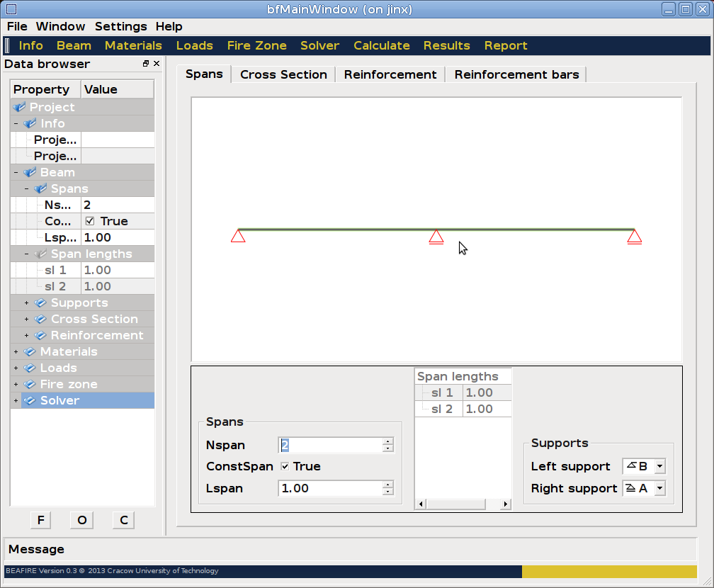Close the Data browser panel

pyautogui.click(x=156, y=64)
